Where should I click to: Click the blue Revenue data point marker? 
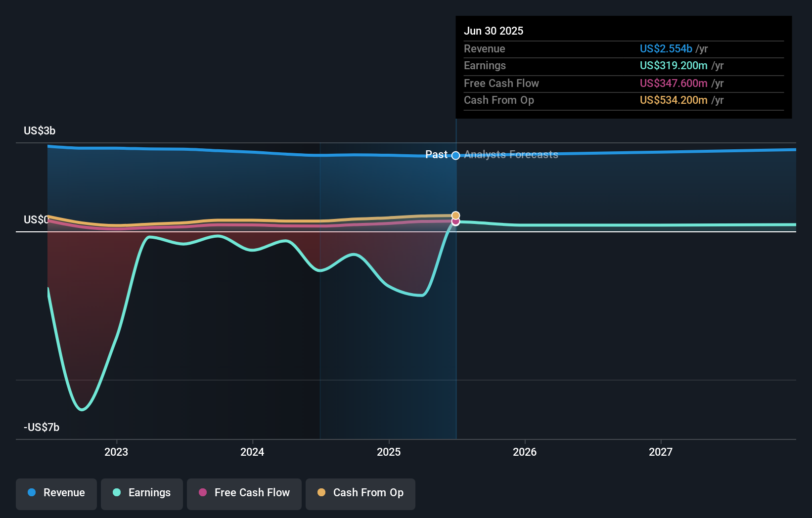tap(456, 156)
